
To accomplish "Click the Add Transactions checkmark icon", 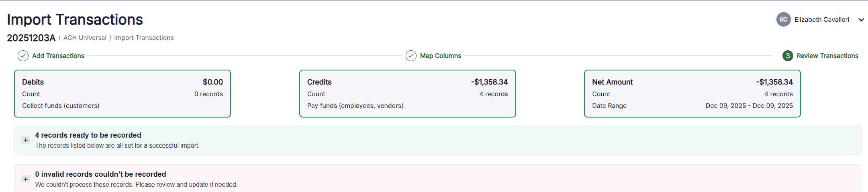I will (x=23, y=56).
